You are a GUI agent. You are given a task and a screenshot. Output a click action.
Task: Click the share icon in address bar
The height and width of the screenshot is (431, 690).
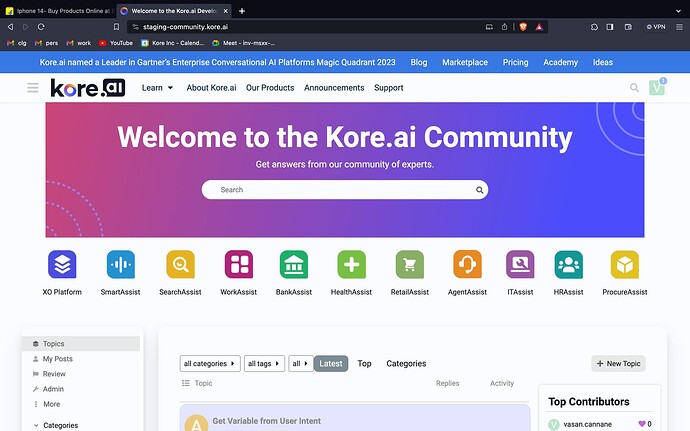pos(504,27)
